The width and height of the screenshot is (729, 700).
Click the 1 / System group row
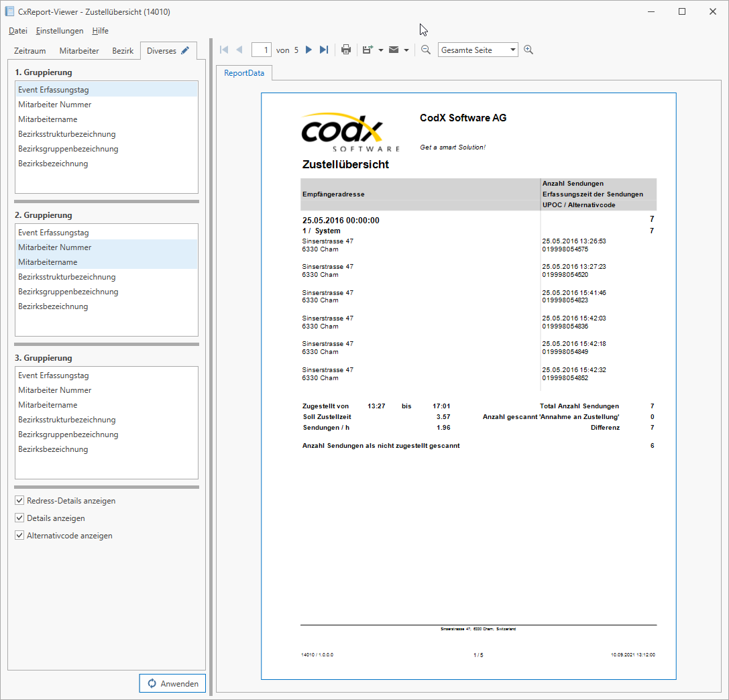point(321,231)
